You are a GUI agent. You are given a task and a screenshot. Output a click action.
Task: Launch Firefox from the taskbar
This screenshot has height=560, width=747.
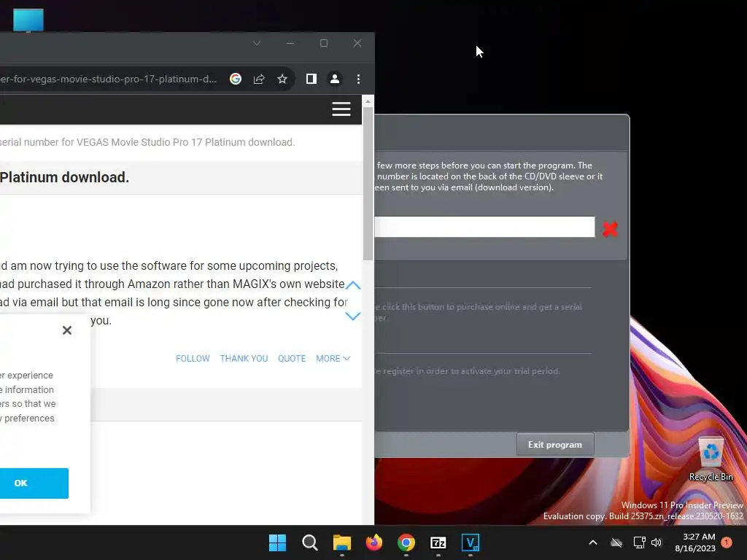374,542
